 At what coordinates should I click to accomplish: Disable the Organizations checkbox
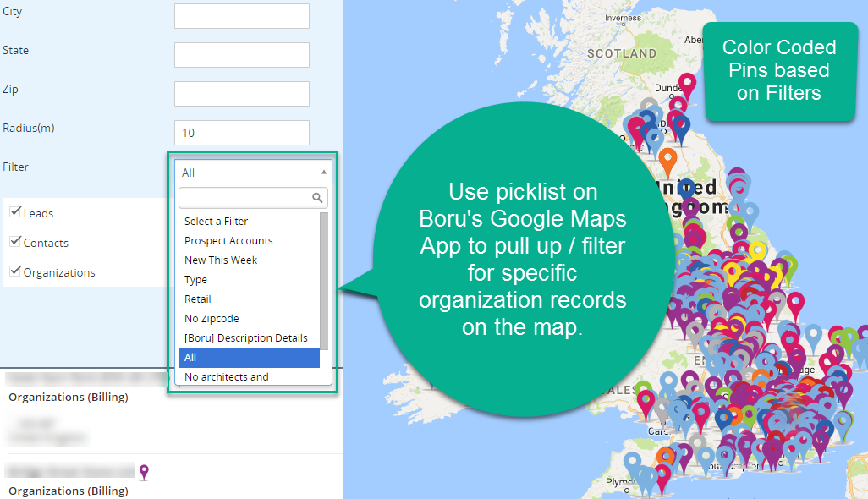tap(14, 271)
